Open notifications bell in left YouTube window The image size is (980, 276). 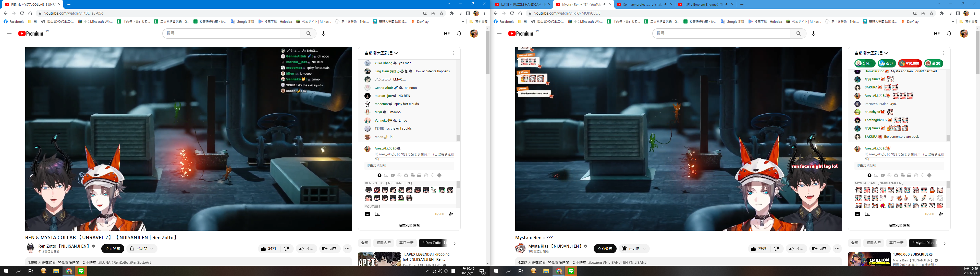(459, 33)
